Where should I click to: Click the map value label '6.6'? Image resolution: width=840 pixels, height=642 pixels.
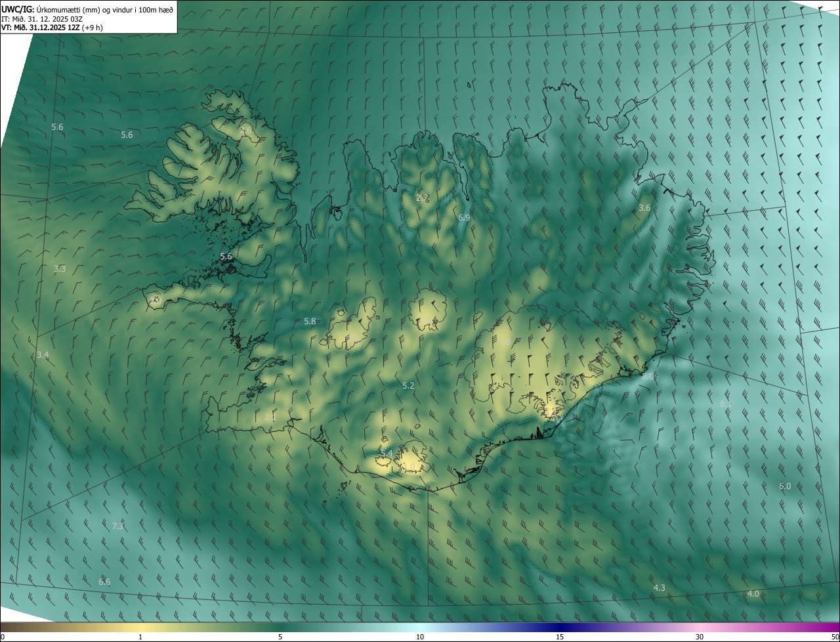104,582
